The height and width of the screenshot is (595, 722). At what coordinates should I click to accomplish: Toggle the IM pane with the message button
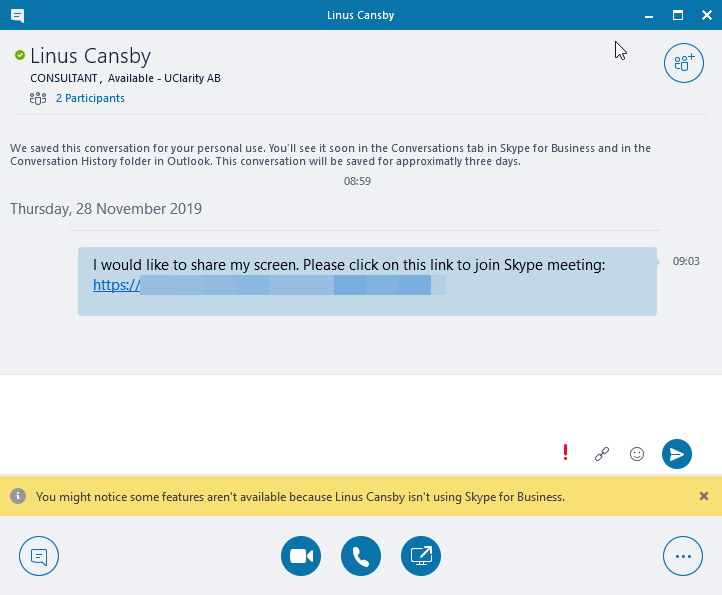click(x=39, y=556)
